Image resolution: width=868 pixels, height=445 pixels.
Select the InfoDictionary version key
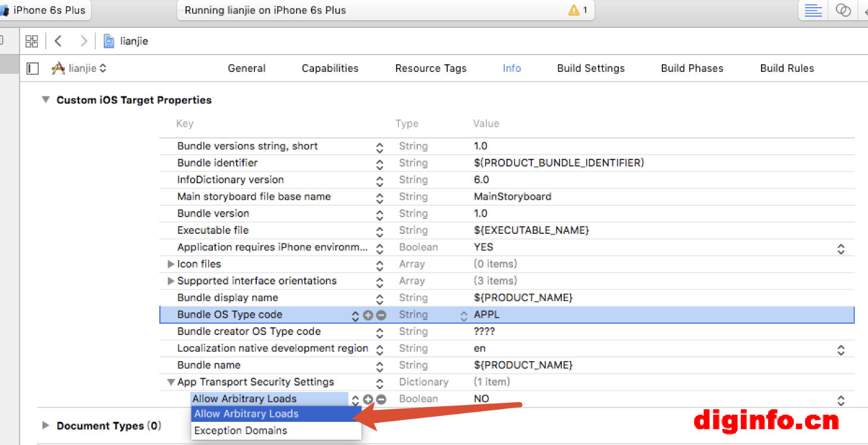(x=231, y=180)
